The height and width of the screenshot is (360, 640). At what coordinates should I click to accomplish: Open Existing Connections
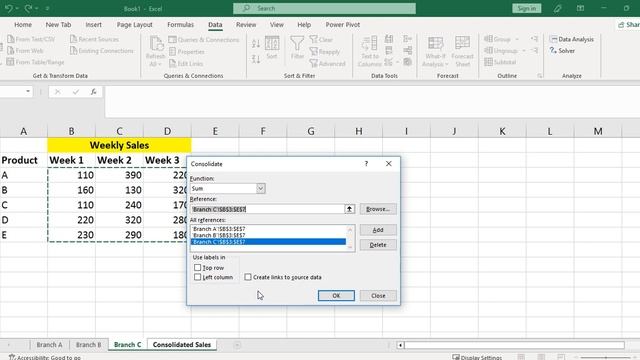pyautogui.click(x=102, y=51)
